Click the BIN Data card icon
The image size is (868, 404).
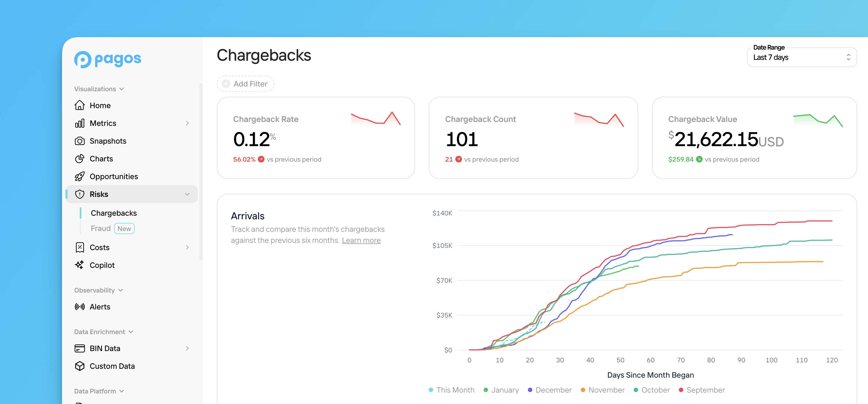[79, 348]
